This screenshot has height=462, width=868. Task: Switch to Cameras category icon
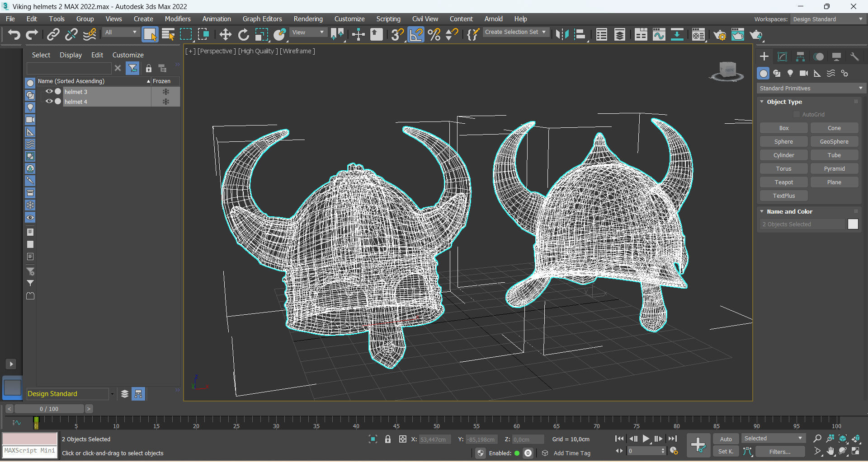804,73
